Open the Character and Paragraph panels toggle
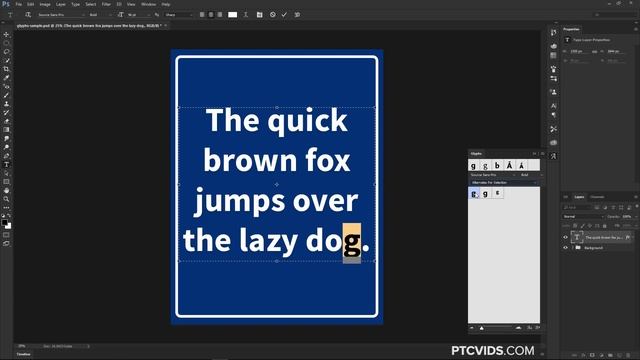This screenshot has width=640, height=360. point(260,15)
